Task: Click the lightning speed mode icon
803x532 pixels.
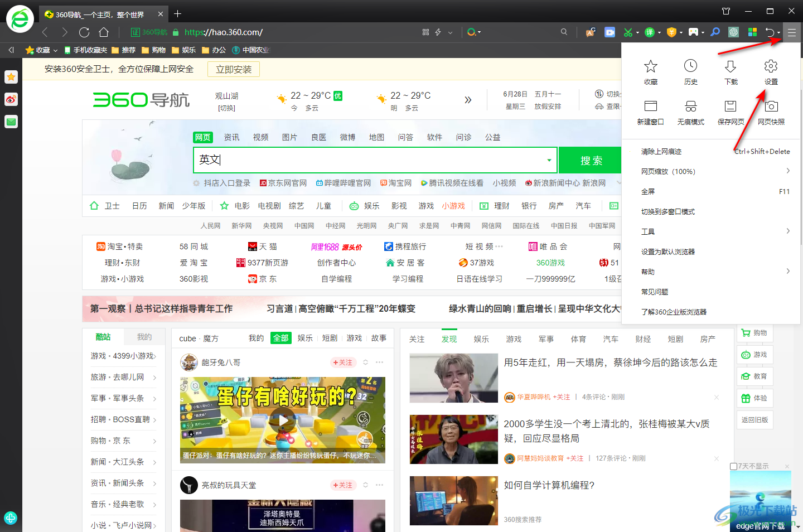Action: (x=438, y=32)
